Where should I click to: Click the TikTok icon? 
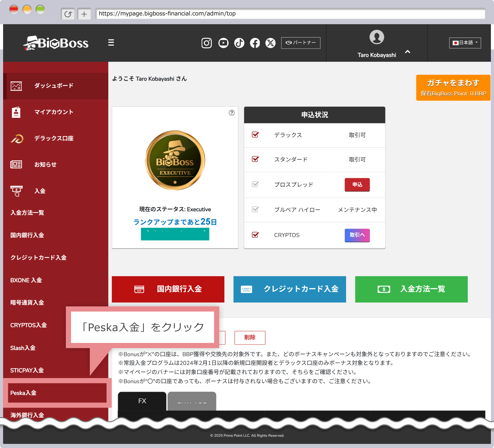(239, 43)
